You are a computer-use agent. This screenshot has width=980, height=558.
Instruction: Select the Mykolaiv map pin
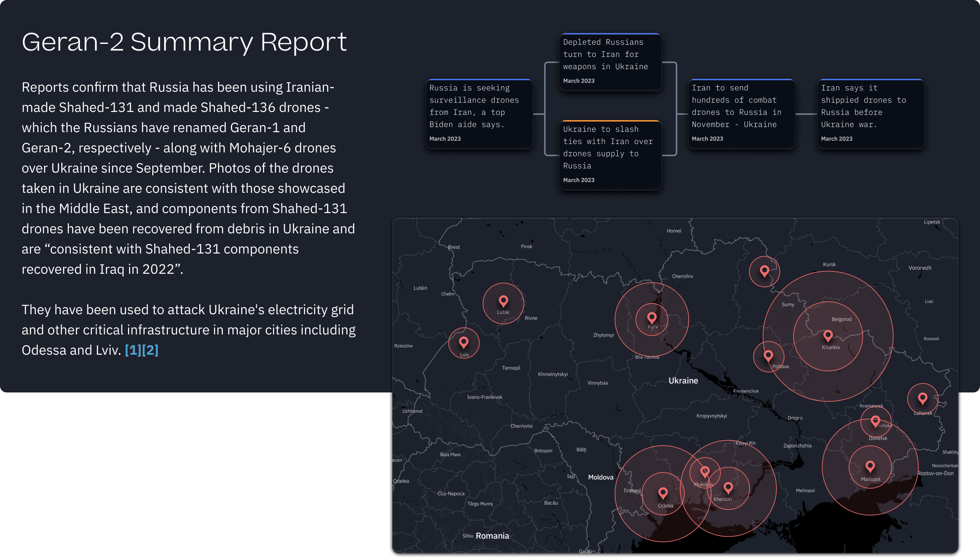pyautogui.click(x=705, y=471)
